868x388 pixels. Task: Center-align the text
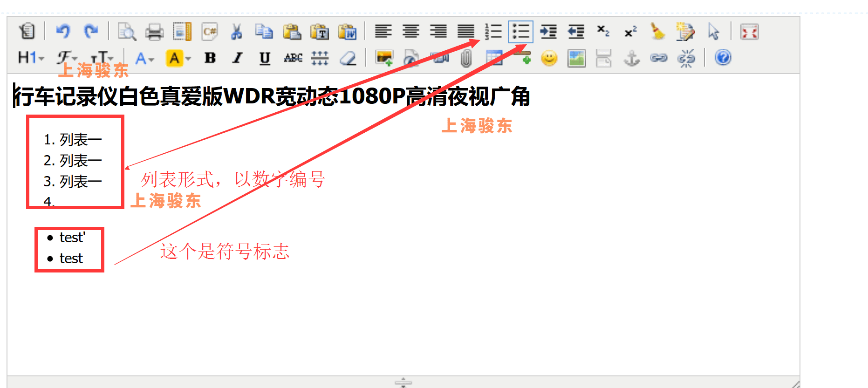[411, 32]
